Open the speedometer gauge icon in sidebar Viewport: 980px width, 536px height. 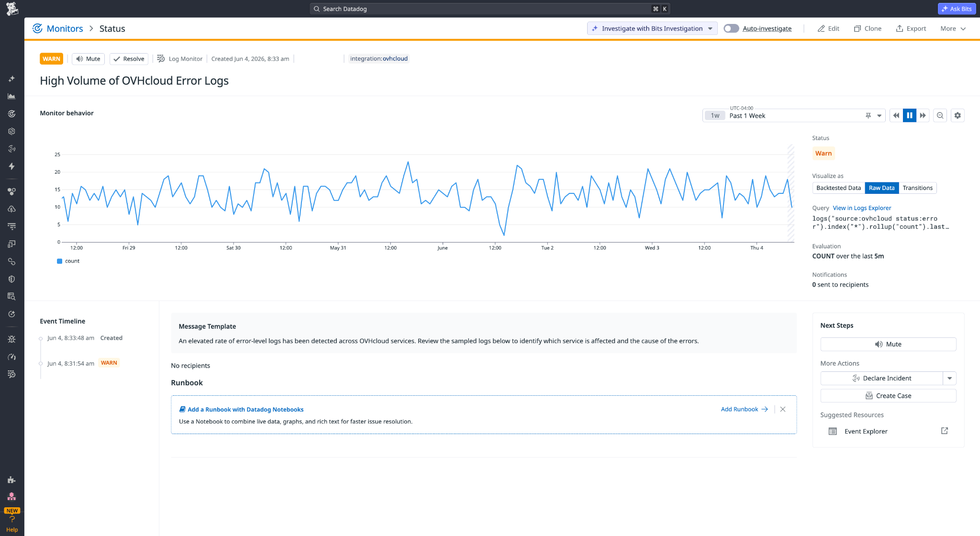point(12,357)
